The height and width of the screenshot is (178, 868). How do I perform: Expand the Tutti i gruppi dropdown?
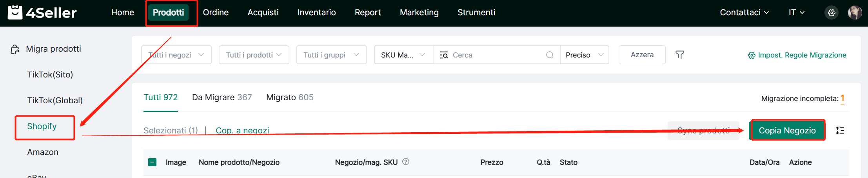click(331, 55)
